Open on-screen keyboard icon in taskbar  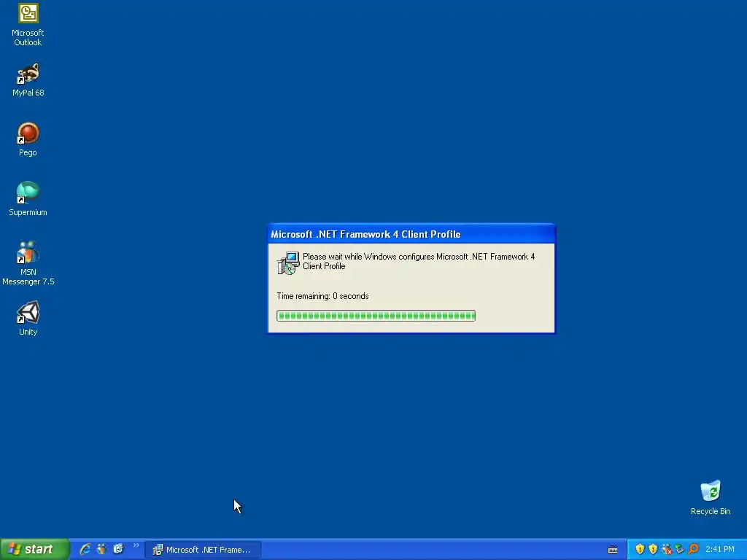(613, 550)
